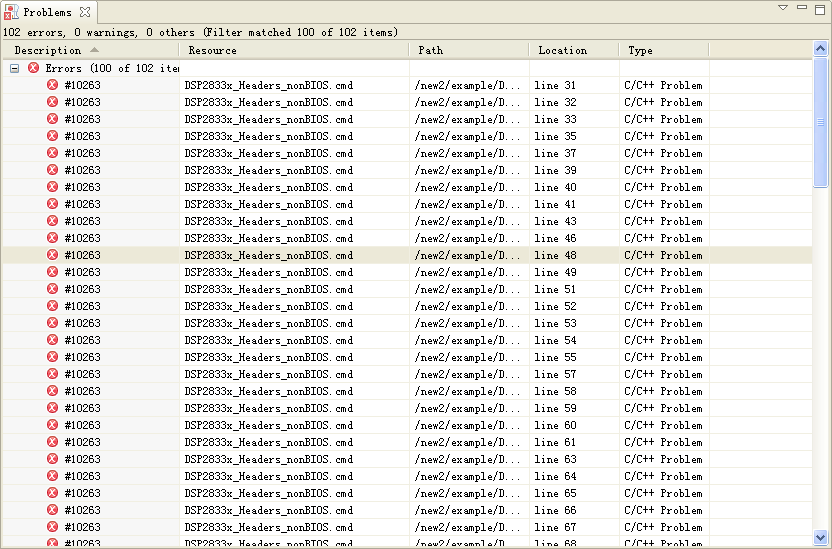Select #10263 description on line 59 row
832x549 pixels.
82,408
